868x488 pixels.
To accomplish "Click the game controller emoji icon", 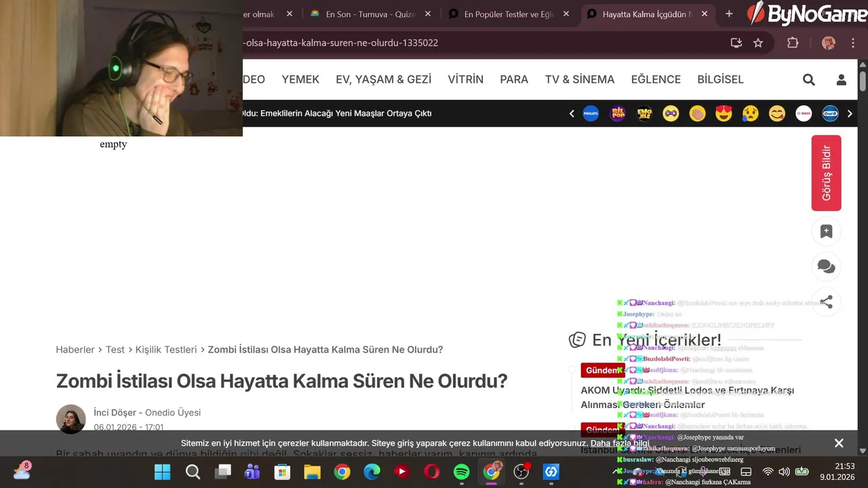I will (x=671, y=114).
